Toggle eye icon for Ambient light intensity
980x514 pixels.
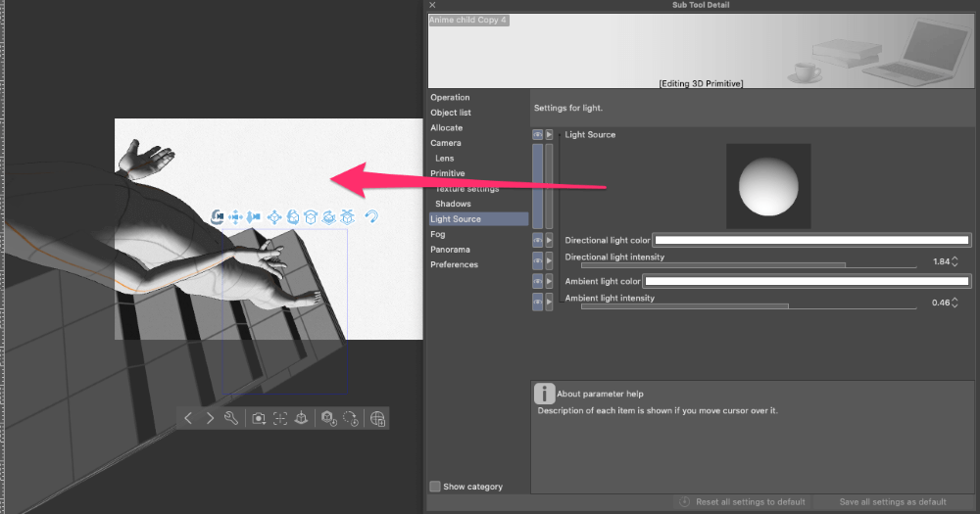[x=537, y=302]
